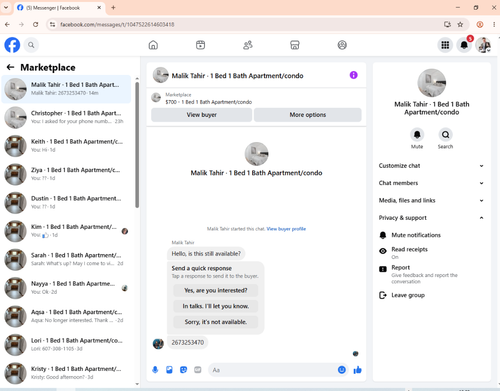This screenshot has height=391, width=500.
Task: Click the phone number message 2673253470
Action: (188, 342)
